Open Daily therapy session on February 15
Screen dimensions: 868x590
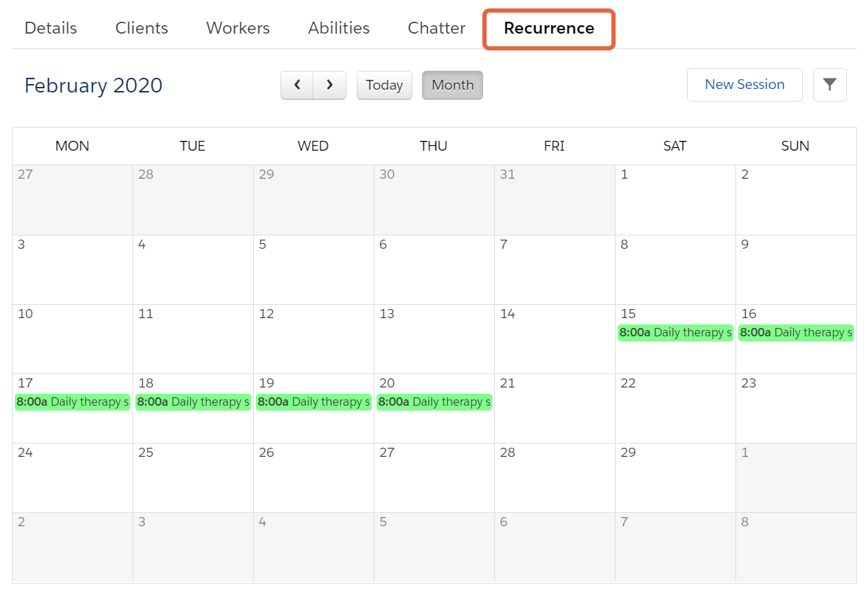(x=675, y=332)
